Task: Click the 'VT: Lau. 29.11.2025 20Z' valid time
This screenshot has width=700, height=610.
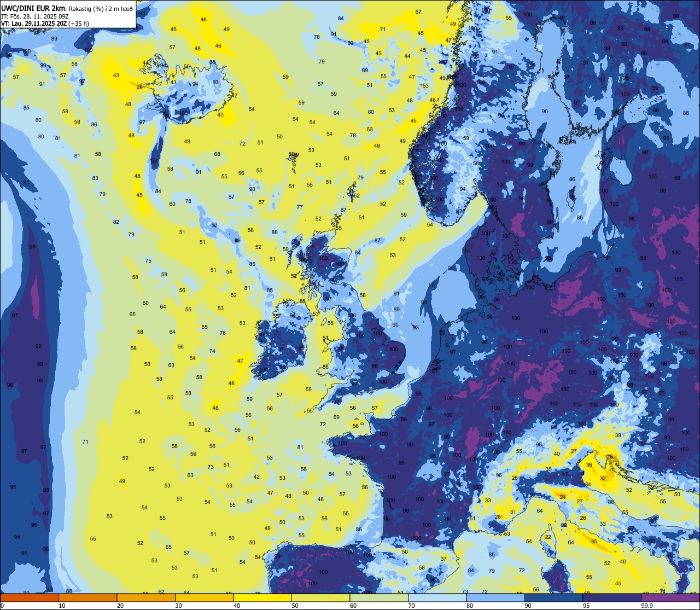Action: tap(34, 24)
